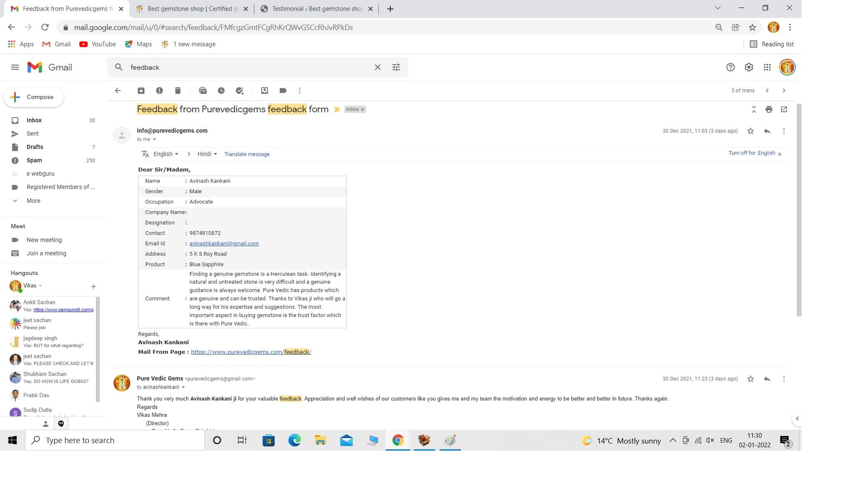Open Gmail Settings gear
Screen dimensions: 865x504
coord(749,67)
